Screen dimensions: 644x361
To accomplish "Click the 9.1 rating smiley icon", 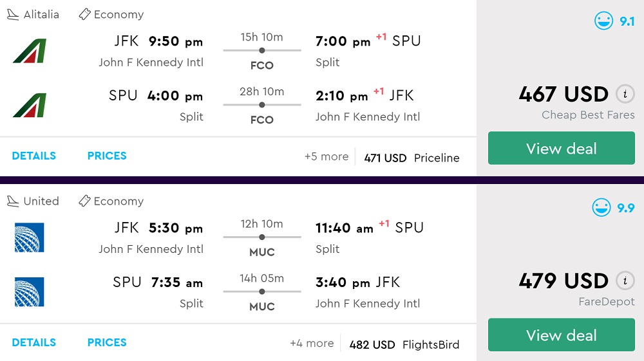I will 604,21.
